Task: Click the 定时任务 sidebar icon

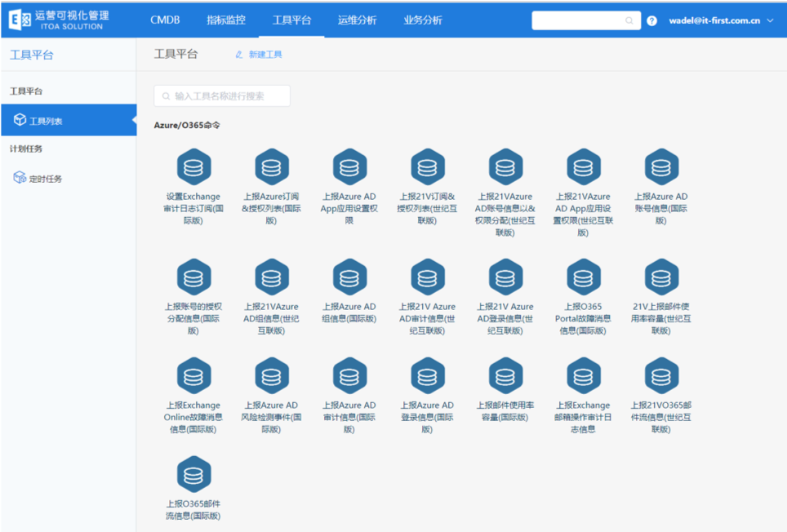Action: 20,178
